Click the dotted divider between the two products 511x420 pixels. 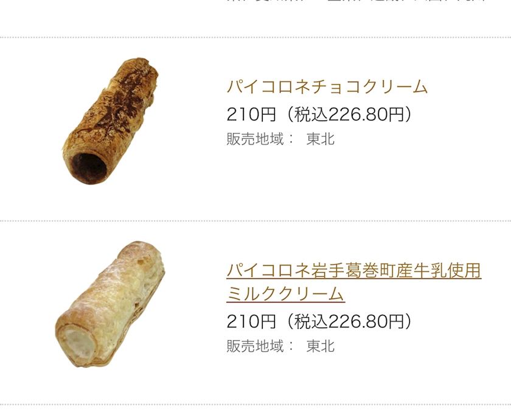click(x=255, y=221)
